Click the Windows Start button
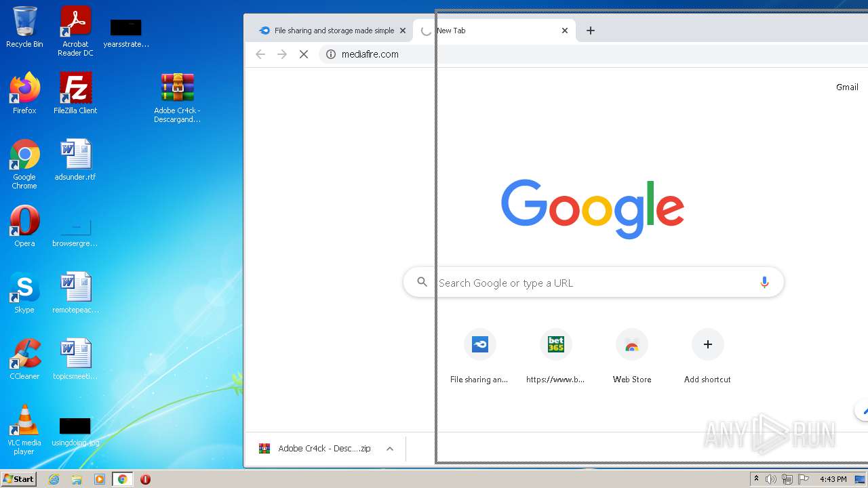 19,479
